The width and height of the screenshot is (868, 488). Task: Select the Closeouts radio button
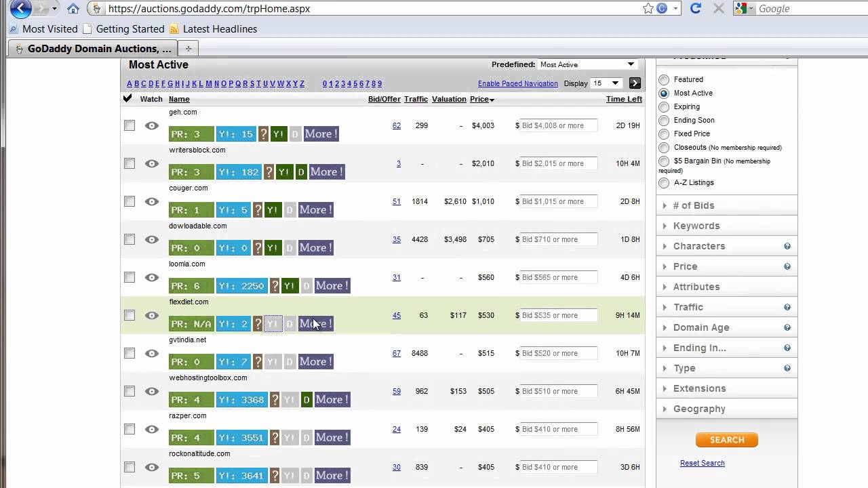664,148
